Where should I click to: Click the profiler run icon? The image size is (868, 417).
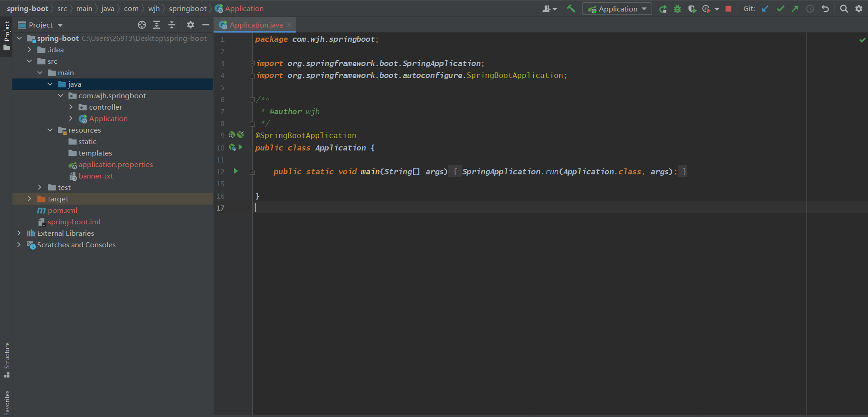(x=706, y=9)
